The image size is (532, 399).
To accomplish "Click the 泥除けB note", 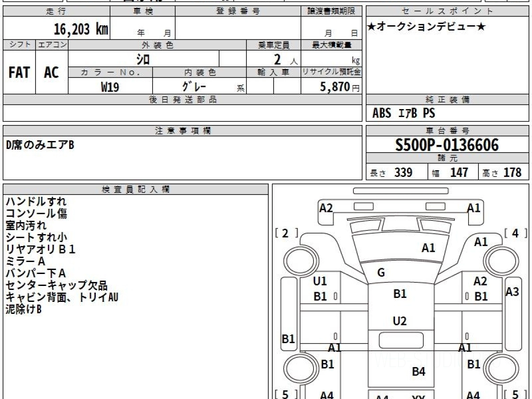I will (x=23, y=309).
